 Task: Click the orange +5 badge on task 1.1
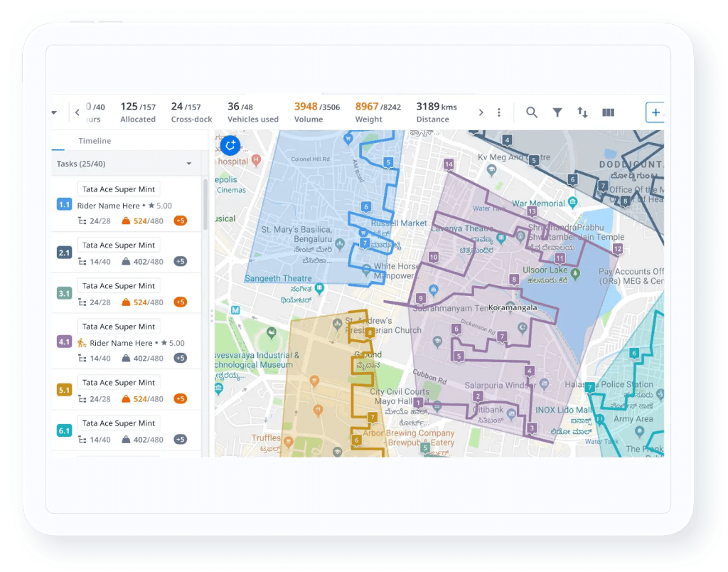point(181,221)
